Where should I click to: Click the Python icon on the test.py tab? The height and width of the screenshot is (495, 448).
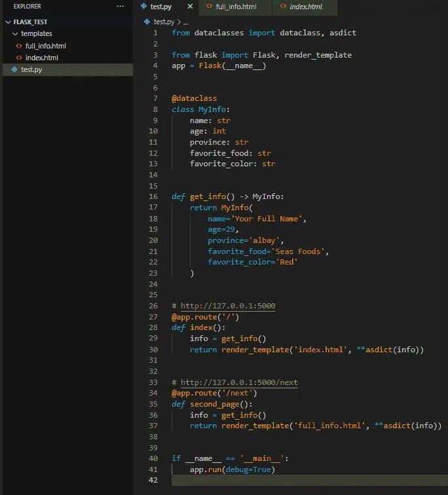pyautogui.click(x=143, y=7)
